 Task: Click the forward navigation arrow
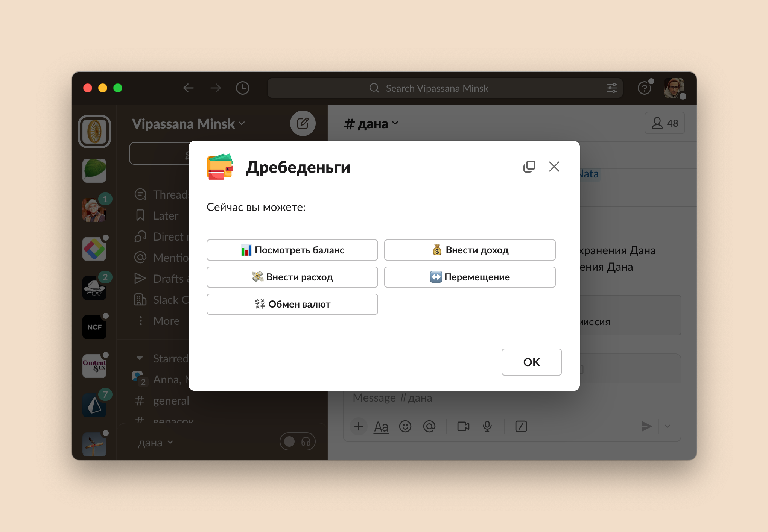click(x=216, y=88)
